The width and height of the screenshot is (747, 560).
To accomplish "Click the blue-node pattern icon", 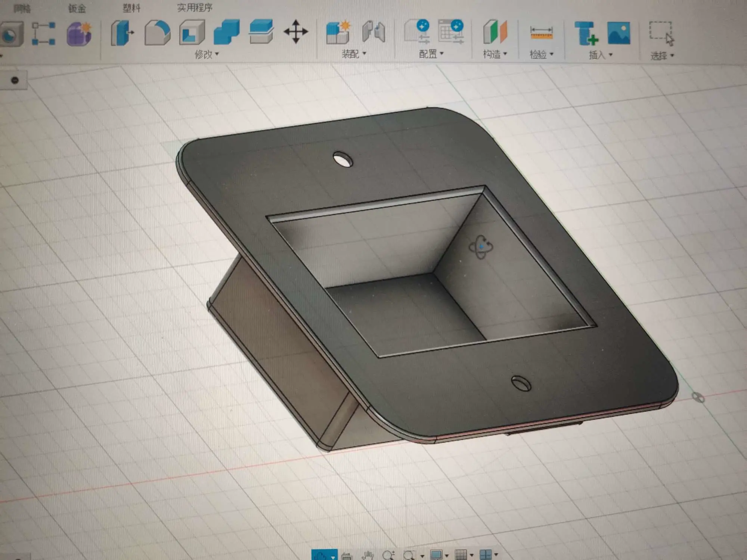I will pyautogui.click(x=44, y=34).
